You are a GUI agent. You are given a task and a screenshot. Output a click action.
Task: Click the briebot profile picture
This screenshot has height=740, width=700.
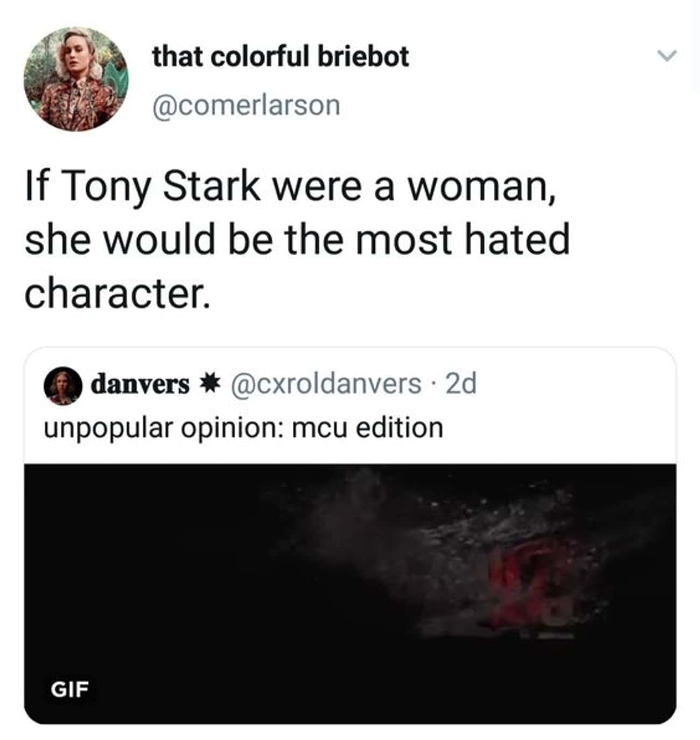coord(76,79)
